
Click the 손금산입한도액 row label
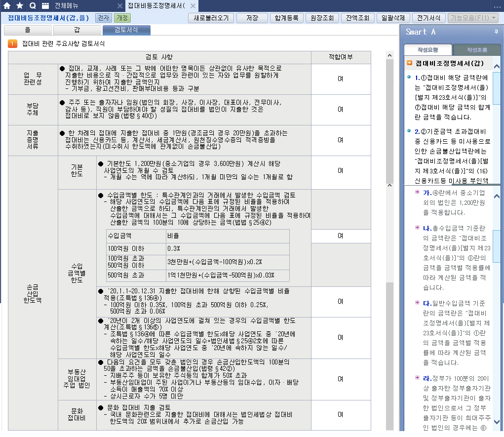(33, 293)
